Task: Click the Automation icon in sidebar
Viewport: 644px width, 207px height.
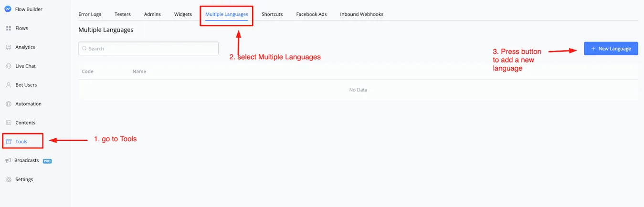Action: [x=8, y=103]
